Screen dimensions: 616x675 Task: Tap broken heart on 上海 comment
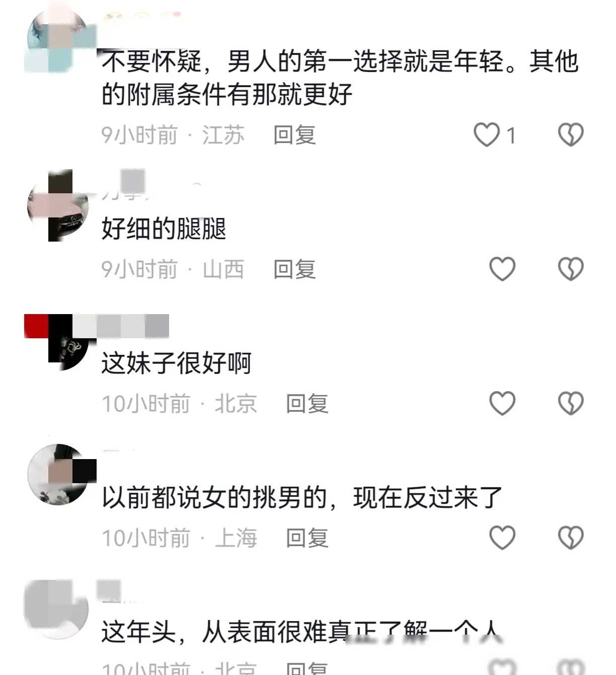(571, 538)
